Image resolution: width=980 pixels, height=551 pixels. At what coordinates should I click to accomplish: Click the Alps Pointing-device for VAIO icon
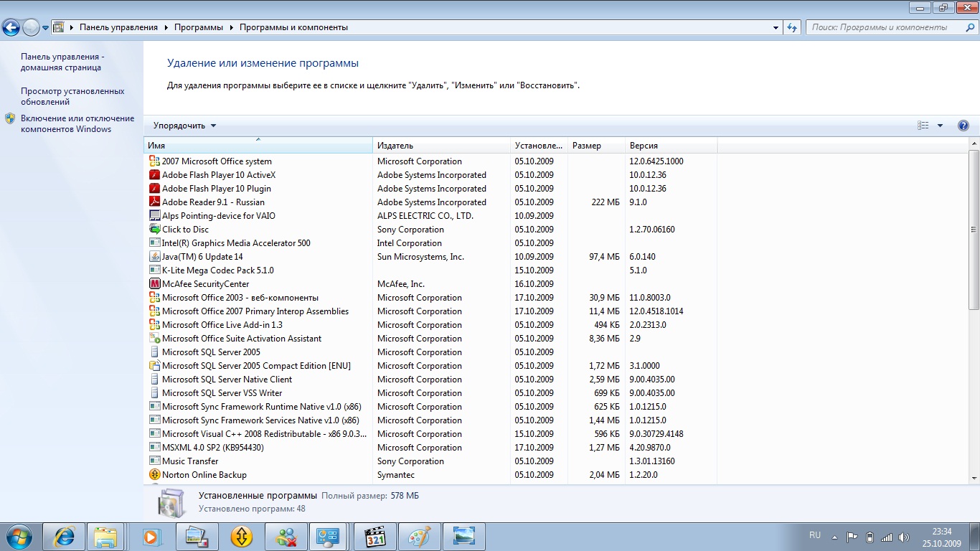tap(154, 216)
